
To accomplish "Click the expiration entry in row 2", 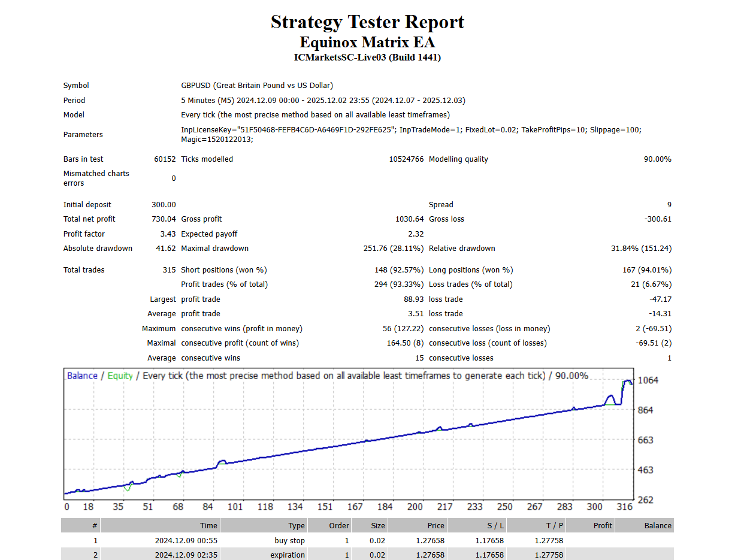I will (x=288, y=555).
